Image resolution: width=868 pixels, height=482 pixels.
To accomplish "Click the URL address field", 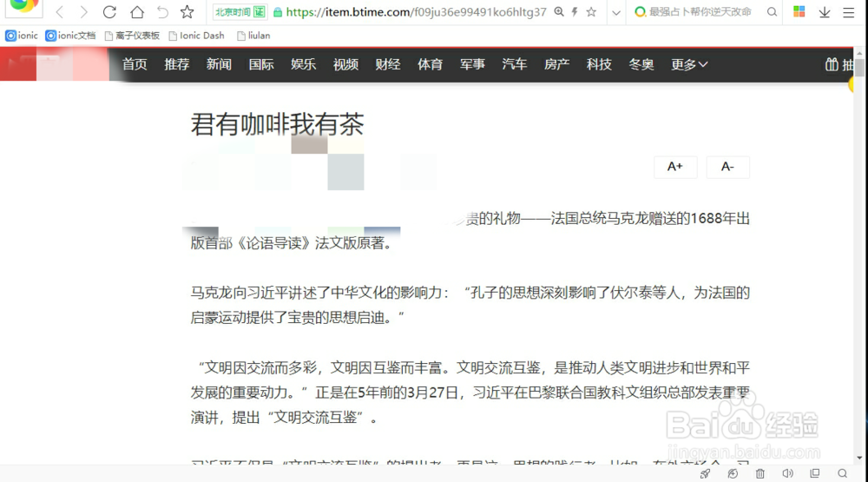I will click(416, 11).
